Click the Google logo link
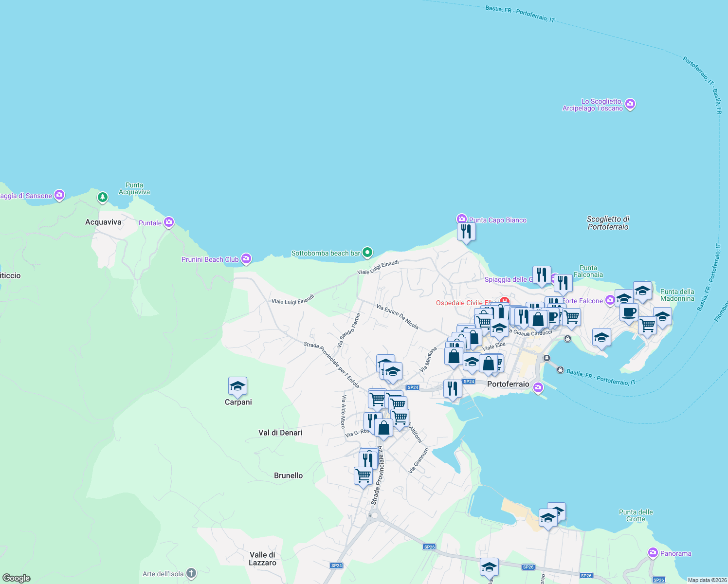Viewport: 728px width, 584px height. click(16, 578)
